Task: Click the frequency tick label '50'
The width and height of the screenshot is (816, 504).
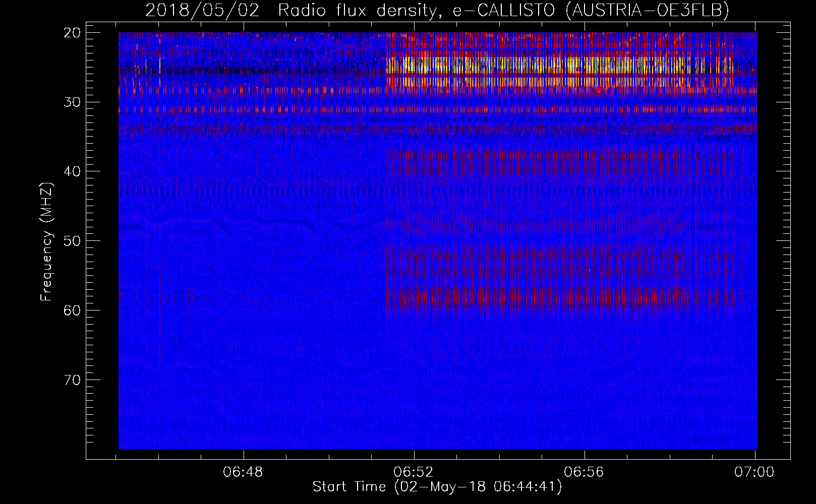Action: coord(72,241)
